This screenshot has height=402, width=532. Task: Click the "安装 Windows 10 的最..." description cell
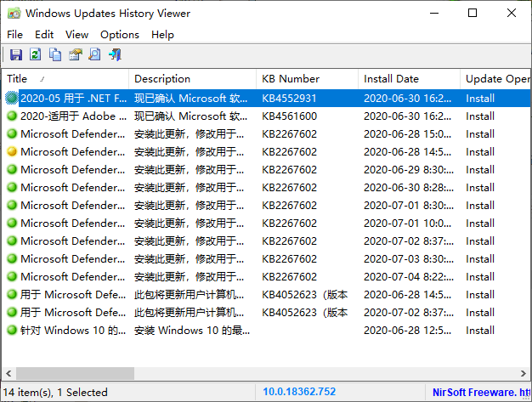click(192, 330)
